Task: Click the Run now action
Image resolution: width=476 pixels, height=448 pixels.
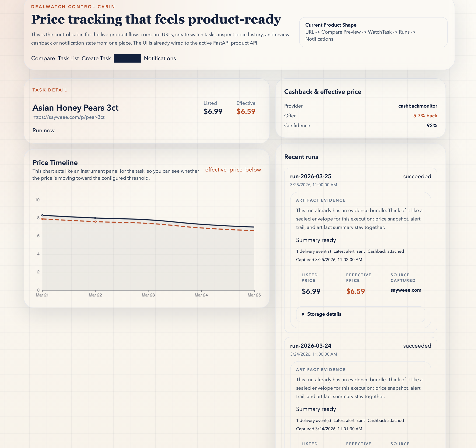Action: tap(43, 130)
